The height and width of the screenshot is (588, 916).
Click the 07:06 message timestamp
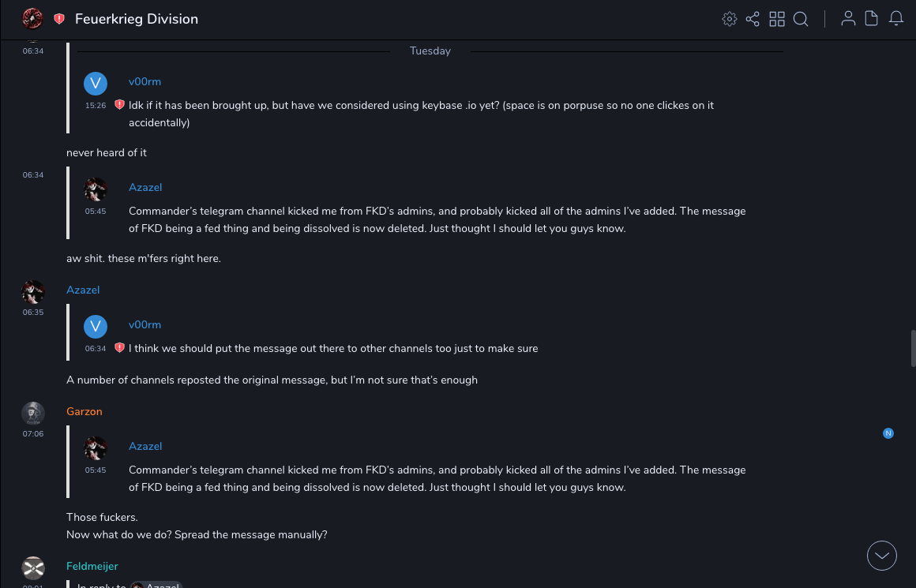(33, 434)
